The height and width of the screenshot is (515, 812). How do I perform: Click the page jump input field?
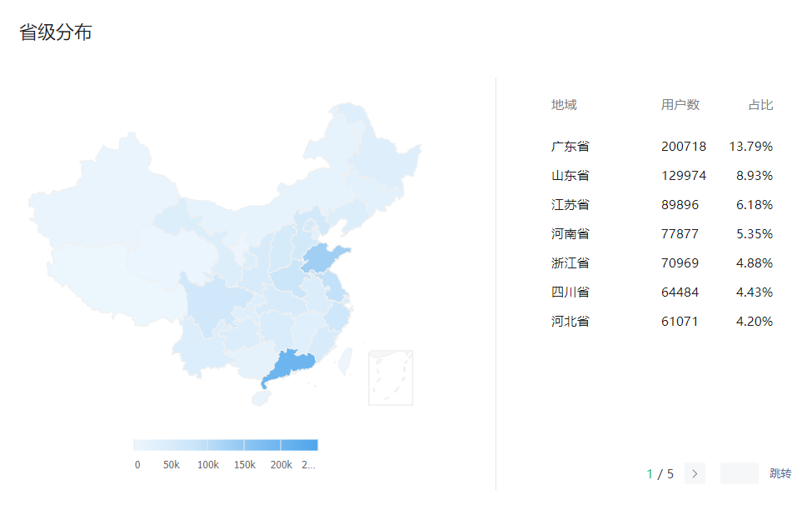pyautogui.click(x=739, y=473)
